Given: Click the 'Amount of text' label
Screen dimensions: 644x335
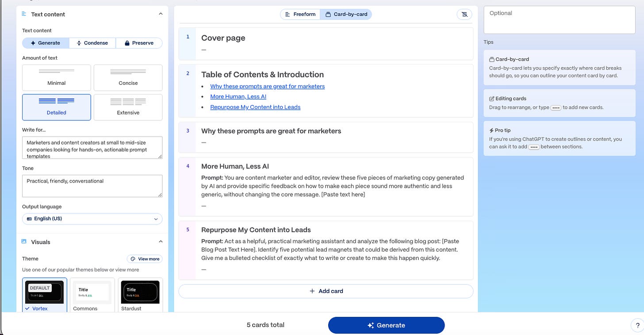Looking at the screenshot, I should pyautogui.click(x=40, y=58).
